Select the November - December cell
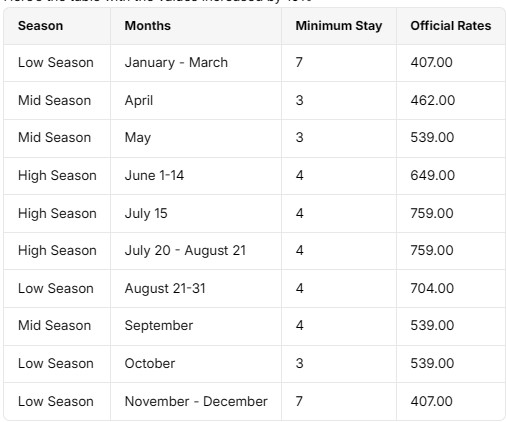 [196, 402]
